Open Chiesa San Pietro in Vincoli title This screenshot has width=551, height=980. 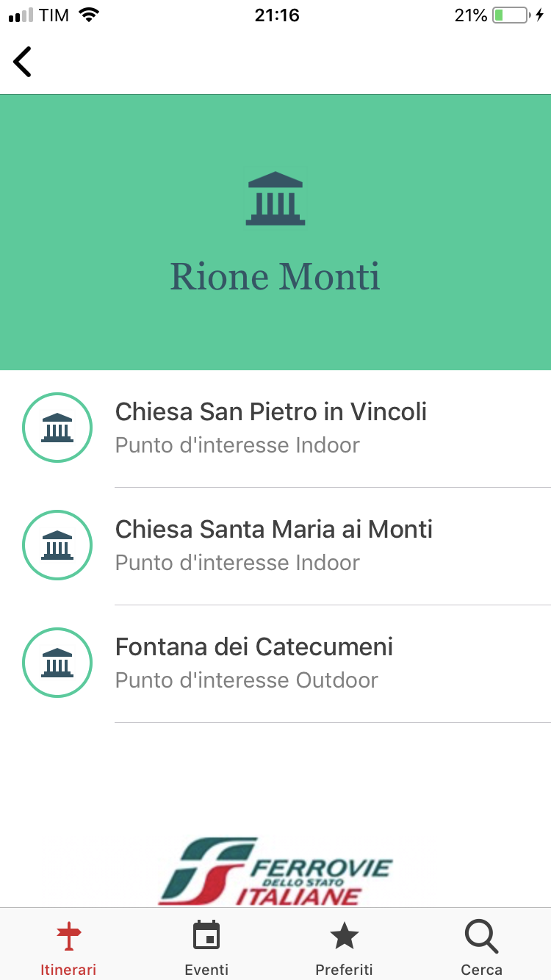click(x=271, y=411)
